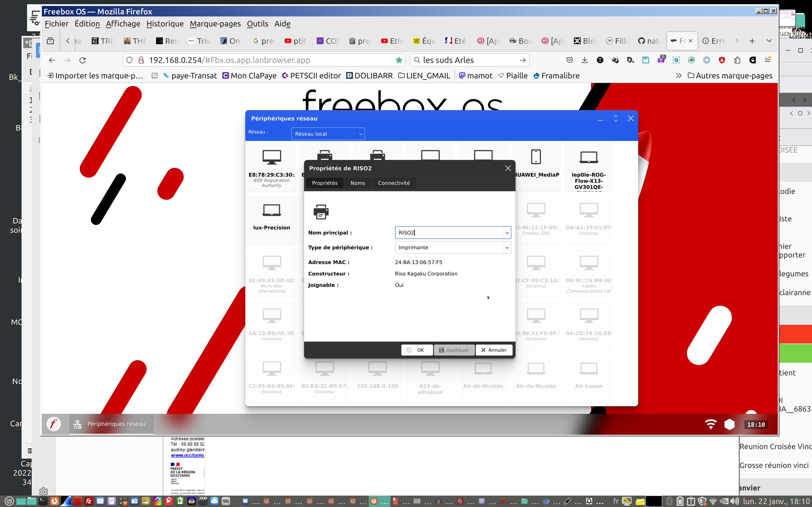The image size is (812, 507).
Task: Click the Wi-Fi status icon in Freebox bar
Action: (711, 424)
